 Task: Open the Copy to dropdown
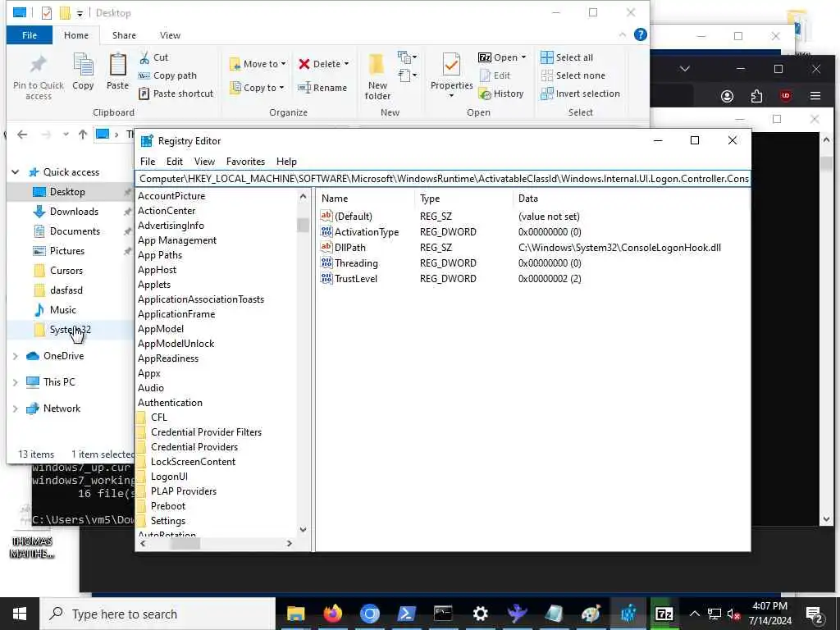[257, 87]
